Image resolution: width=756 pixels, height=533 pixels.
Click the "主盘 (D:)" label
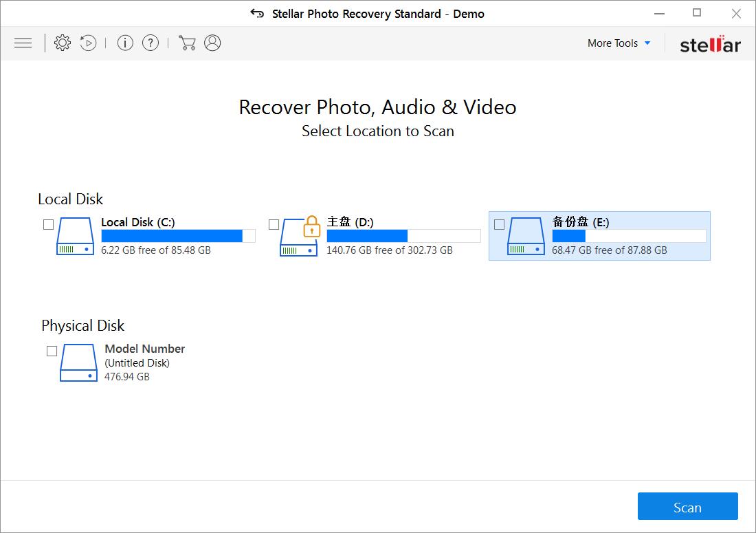point(350,222)
